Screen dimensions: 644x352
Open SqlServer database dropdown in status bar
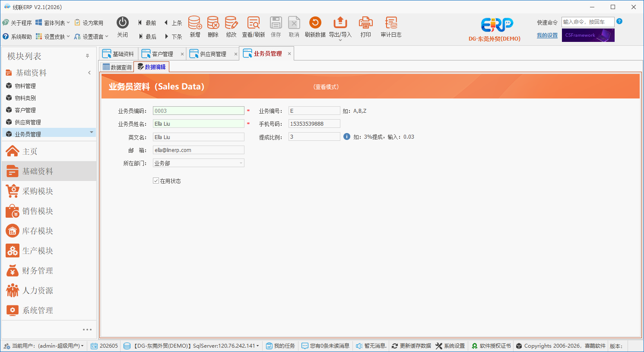191,346
